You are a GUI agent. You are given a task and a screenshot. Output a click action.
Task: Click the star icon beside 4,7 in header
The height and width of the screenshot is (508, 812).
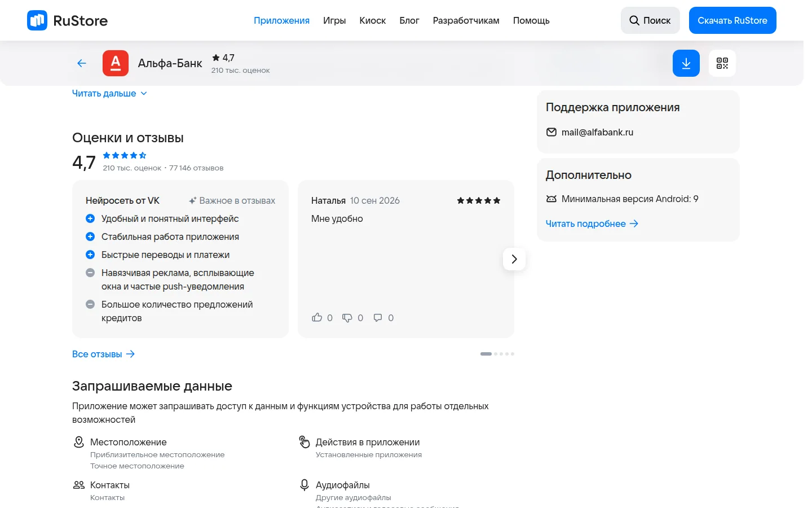[216, 58]
